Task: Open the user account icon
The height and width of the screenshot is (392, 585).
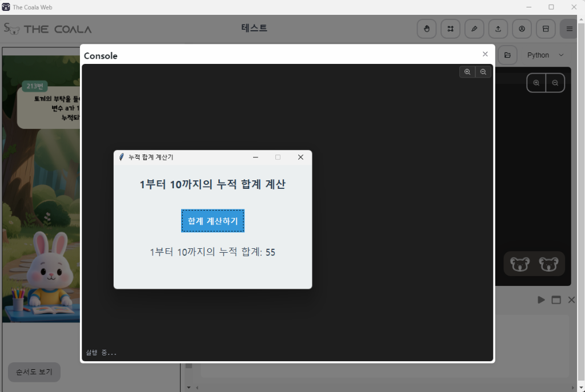Action: tap(522, 29)
